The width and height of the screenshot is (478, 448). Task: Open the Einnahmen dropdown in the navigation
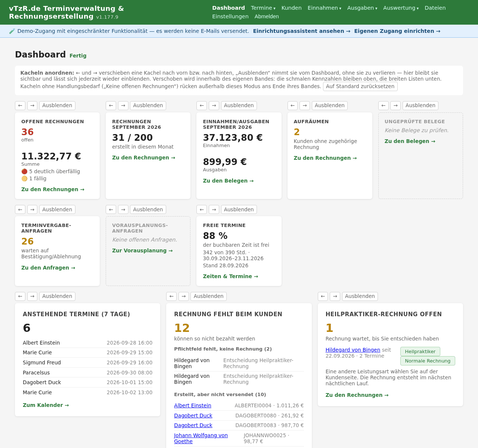point(325,8)
